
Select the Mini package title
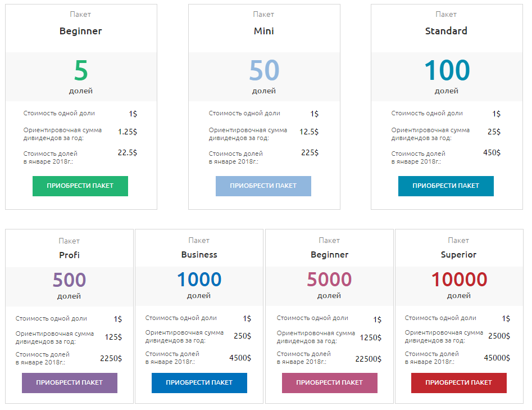[263, 31]
